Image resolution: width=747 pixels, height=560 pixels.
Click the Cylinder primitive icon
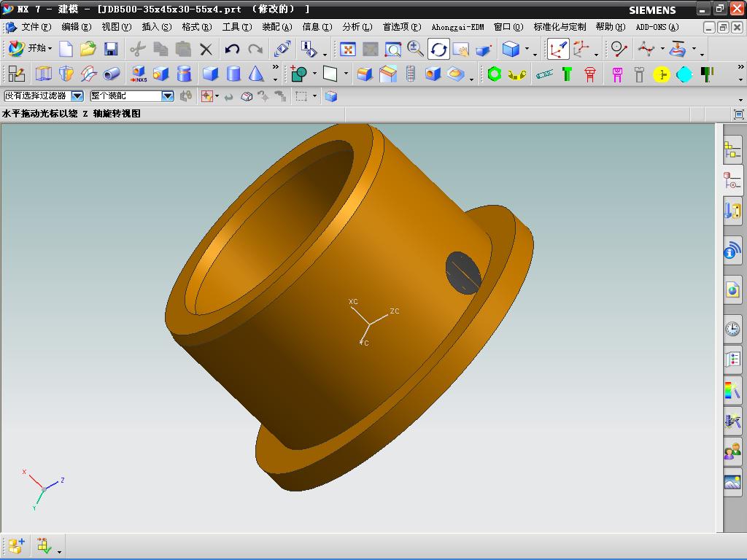[x=233, y=74]
